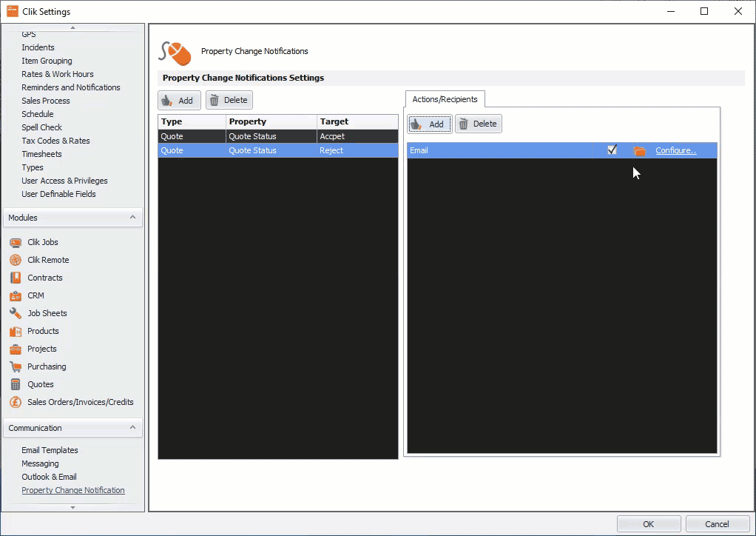Image resolution: width=756 pixels, height=536 pixels.
Task: Click the Purchasing cart icon
Action: [16, 367]
